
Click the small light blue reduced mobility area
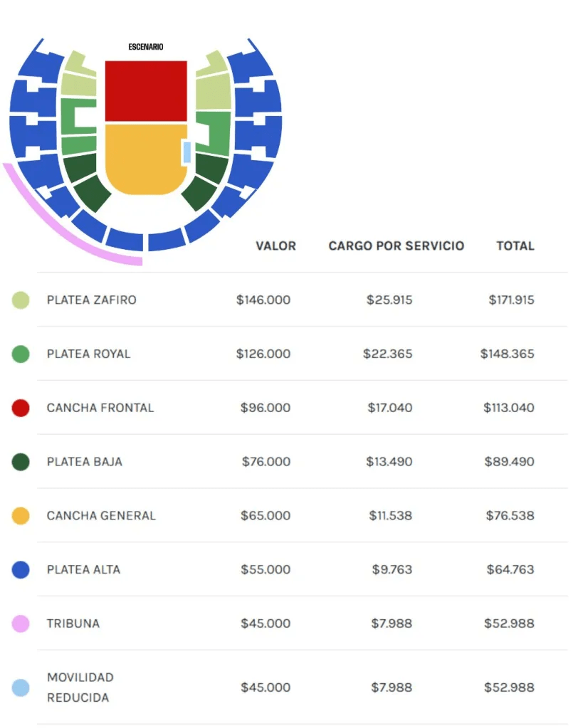coord(187,152)
